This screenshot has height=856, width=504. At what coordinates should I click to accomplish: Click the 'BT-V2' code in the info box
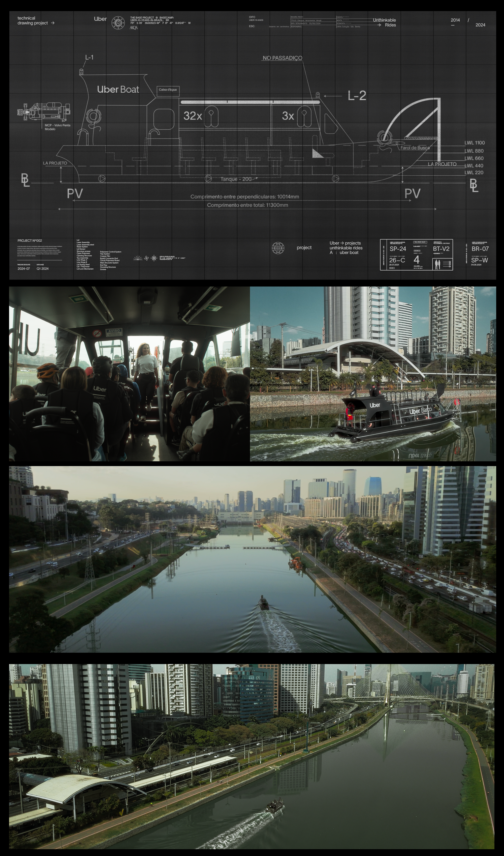[441, 249]
